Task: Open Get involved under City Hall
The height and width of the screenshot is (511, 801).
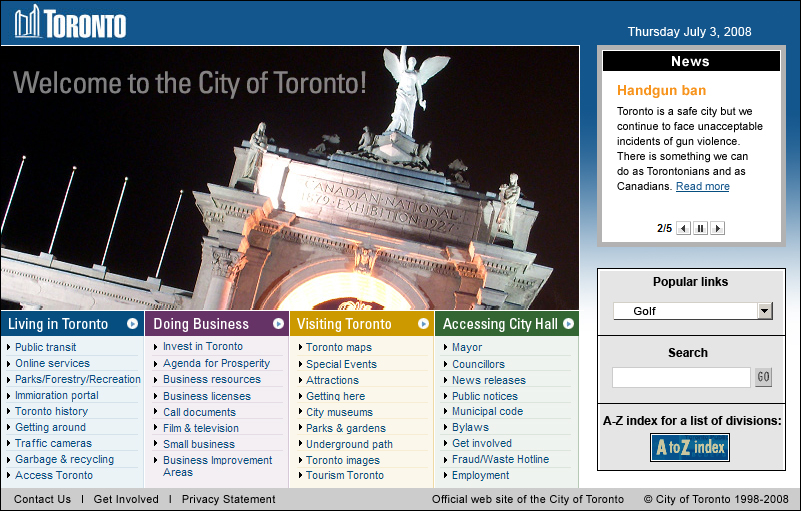Action: coord(482,443)
